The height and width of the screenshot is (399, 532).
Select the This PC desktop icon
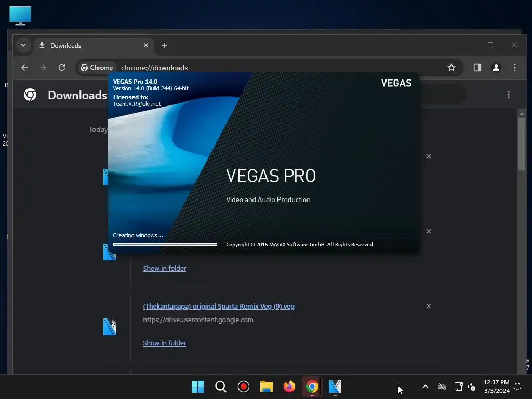20,16
